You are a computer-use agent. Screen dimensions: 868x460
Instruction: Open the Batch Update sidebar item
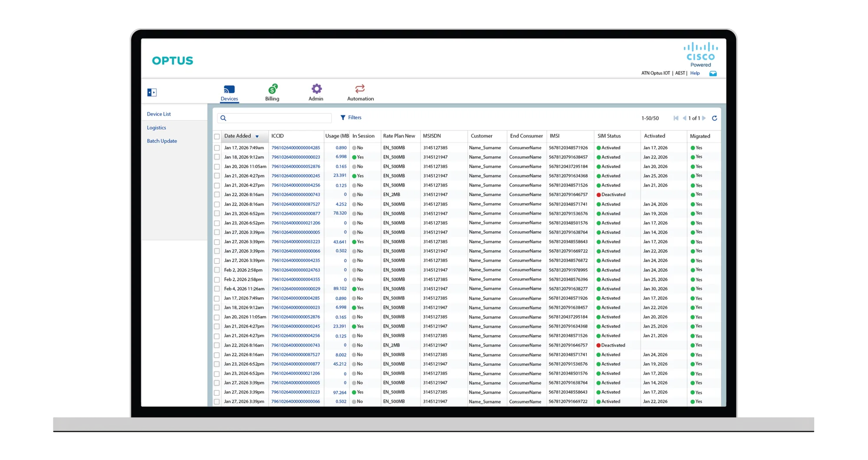pos(162,141)
